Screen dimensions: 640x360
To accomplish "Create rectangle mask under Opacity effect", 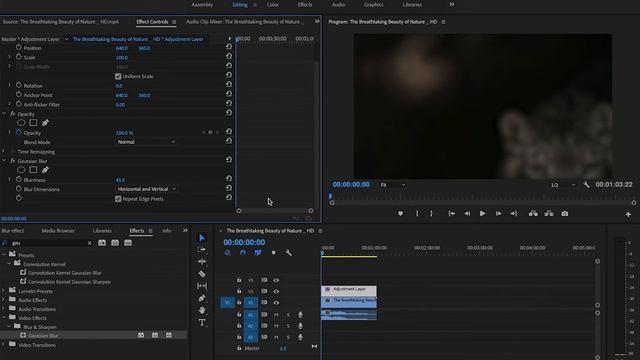I will pyautogui.click(x=33, y=122).
